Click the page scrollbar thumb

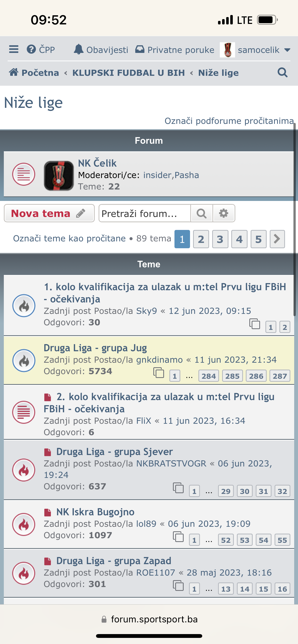(295, 219)
